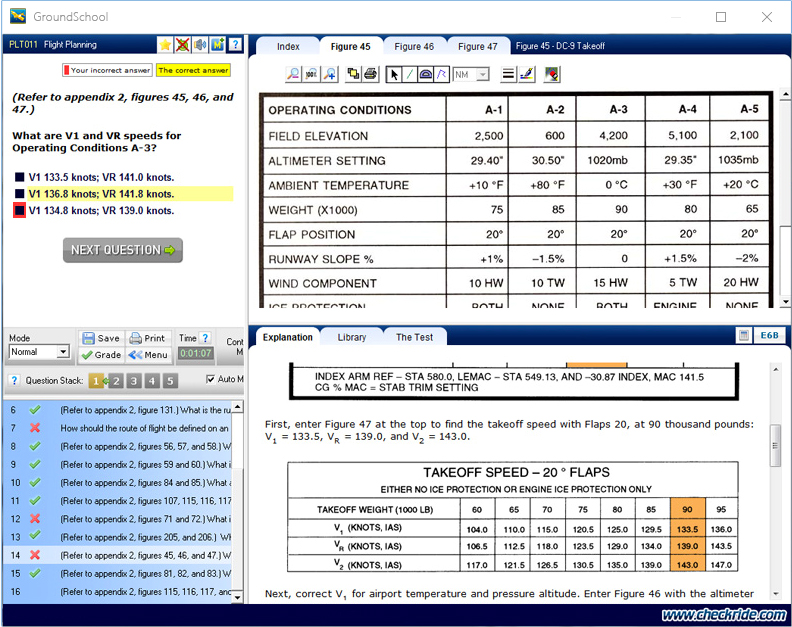Open the E6B flight computer
792x627 pixels.
pyautogui.click(x=769, y=335)
